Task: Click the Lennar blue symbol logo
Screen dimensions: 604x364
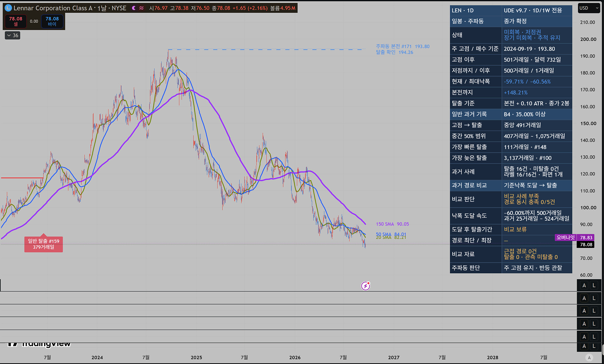Action: pyautogui.click(x=8, y=8)
